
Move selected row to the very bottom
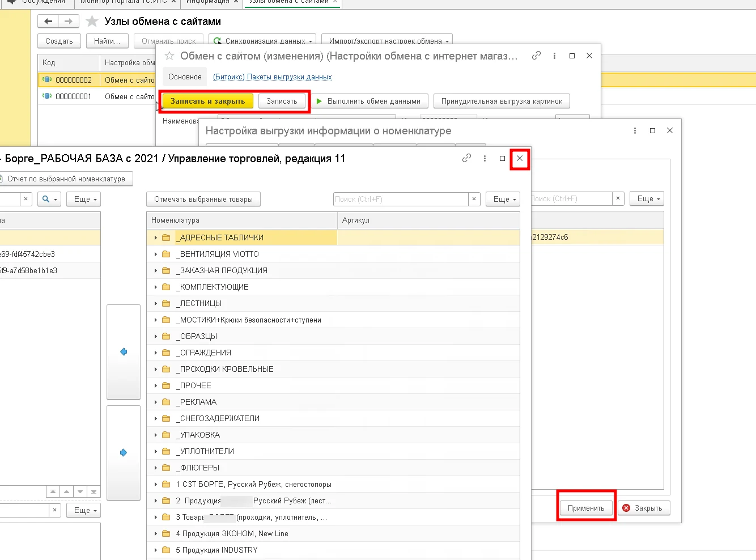(94, 492)
